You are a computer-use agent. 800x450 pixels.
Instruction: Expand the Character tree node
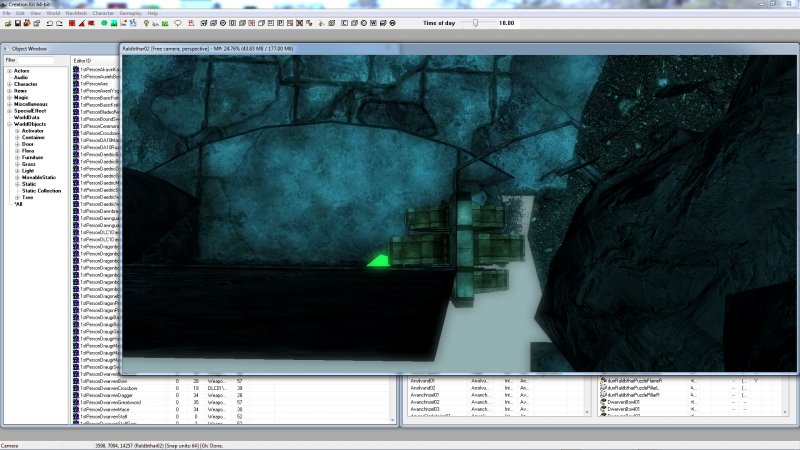tap(10, 84)
